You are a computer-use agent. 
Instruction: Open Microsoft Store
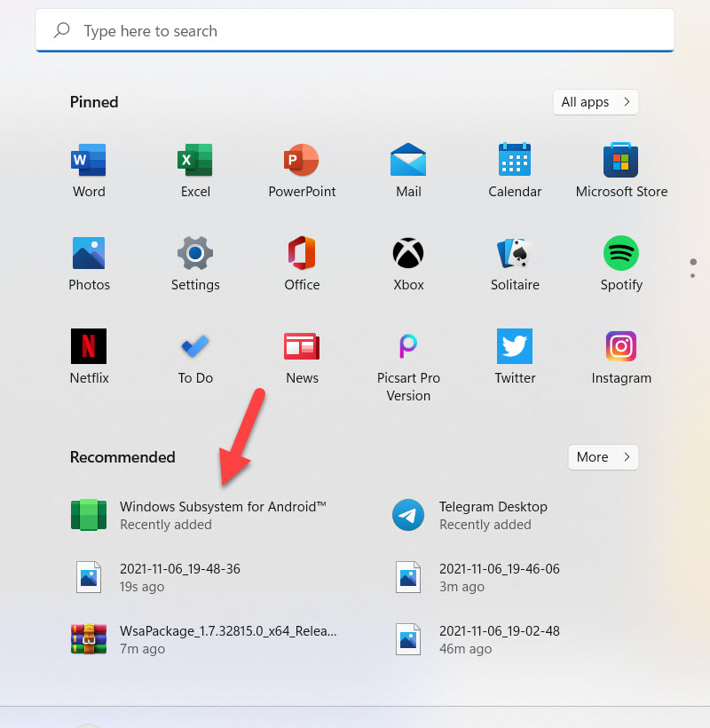tap(621, 169)
